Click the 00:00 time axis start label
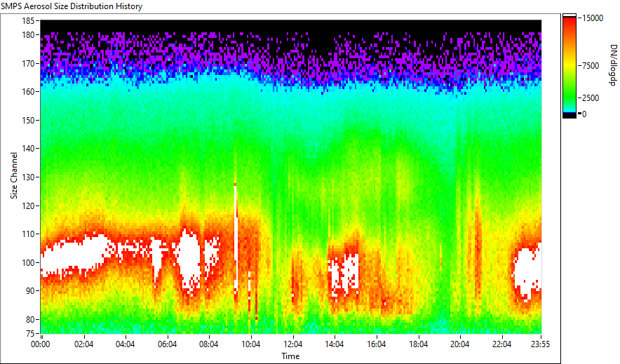Screen dimensions: 620x364 pos(41,344)
